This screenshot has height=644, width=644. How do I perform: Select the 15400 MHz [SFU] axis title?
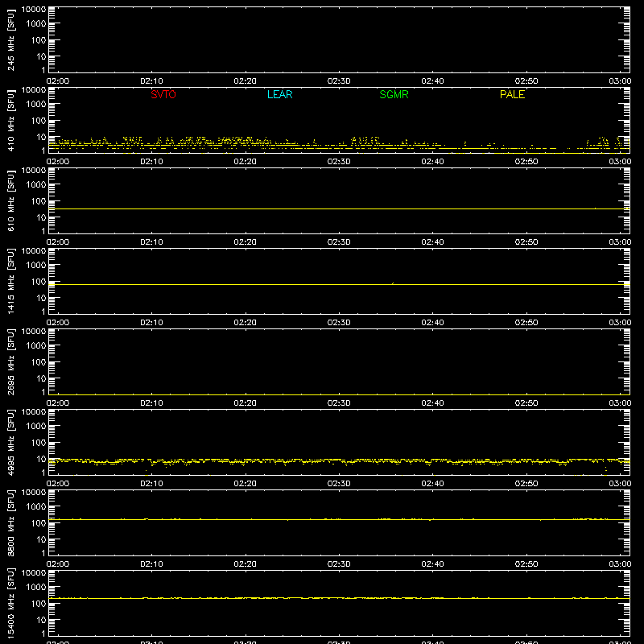[10, 603]
